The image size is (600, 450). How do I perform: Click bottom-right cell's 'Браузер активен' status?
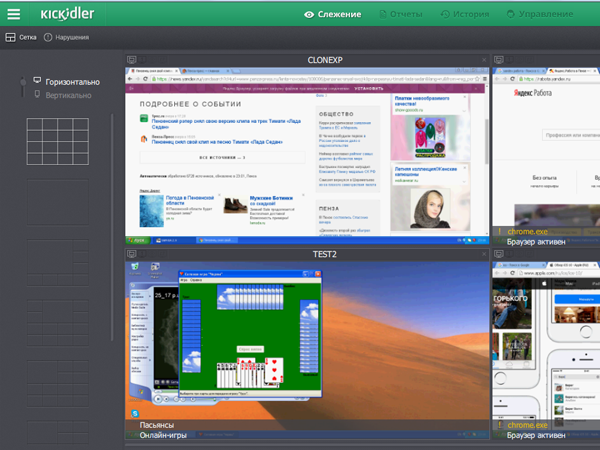coord(536,435)
